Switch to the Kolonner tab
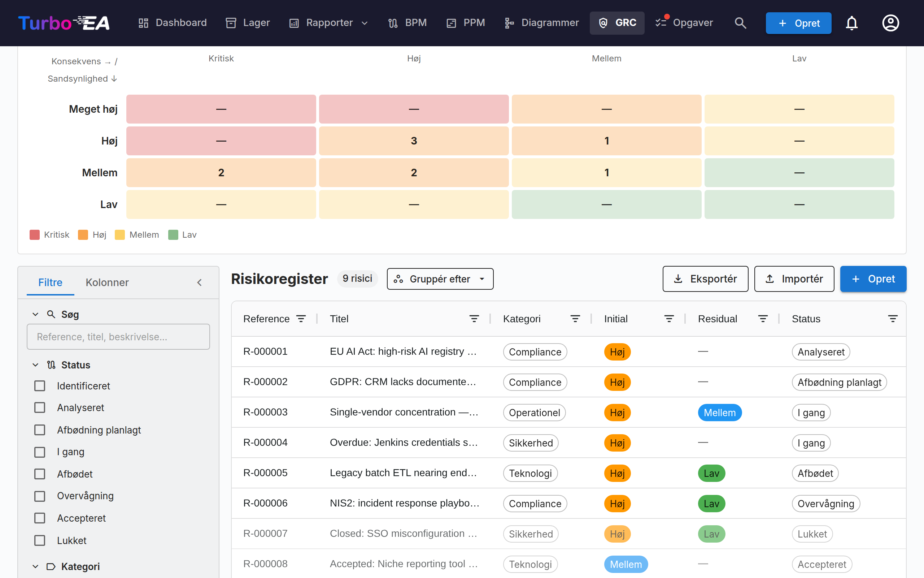The height and width of the screenshot is (578, 924). 107,282
